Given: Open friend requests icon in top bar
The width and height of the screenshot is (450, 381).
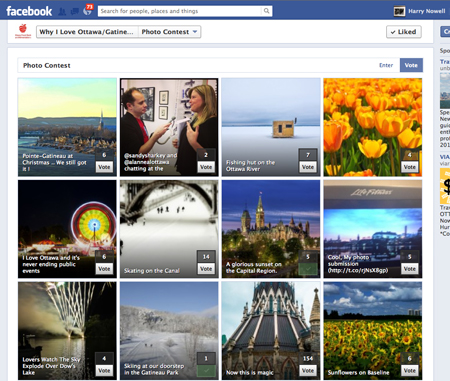Looking at the screenshot, I should [x=62, y=11].
